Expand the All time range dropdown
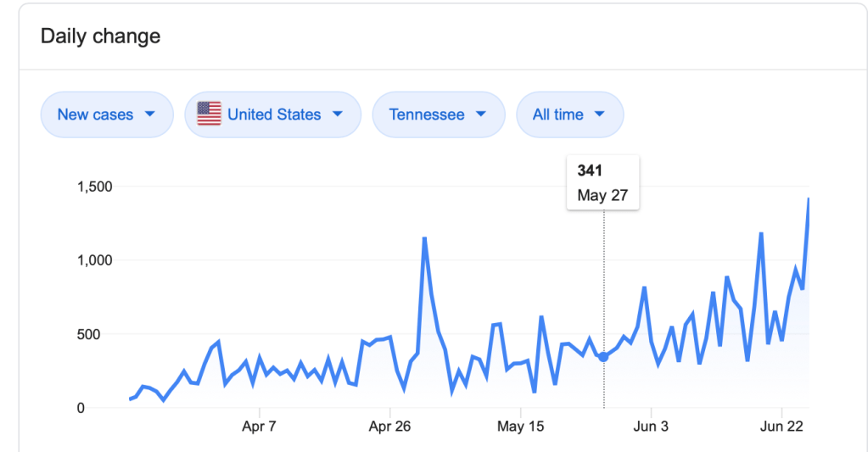The image size is (868, 452). point(569,114)
